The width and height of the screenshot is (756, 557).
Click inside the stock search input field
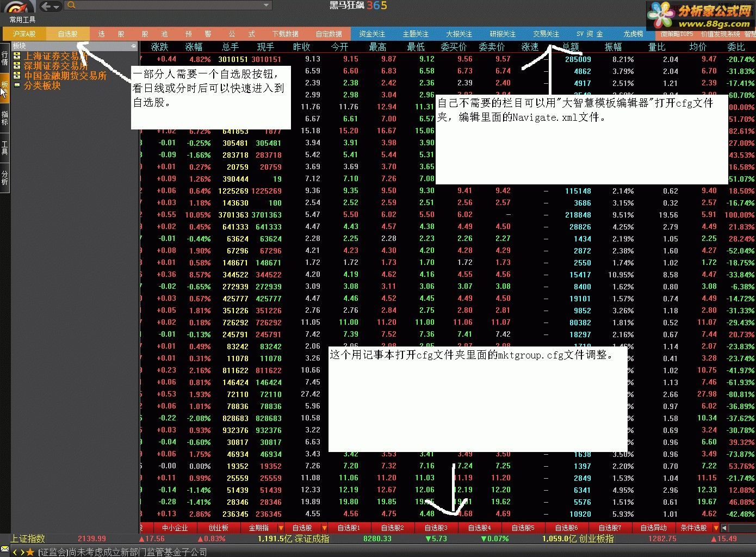(x=168, y=5)
